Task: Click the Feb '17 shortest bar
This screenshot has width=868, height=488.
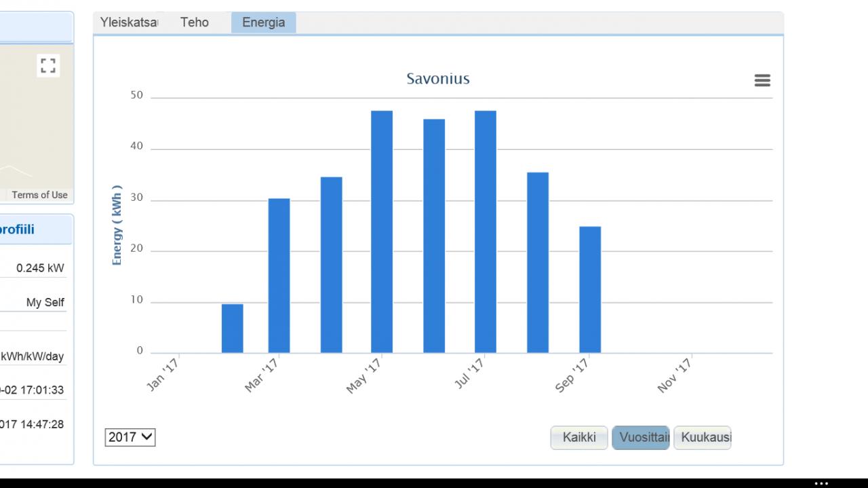Action: [233, 329]
